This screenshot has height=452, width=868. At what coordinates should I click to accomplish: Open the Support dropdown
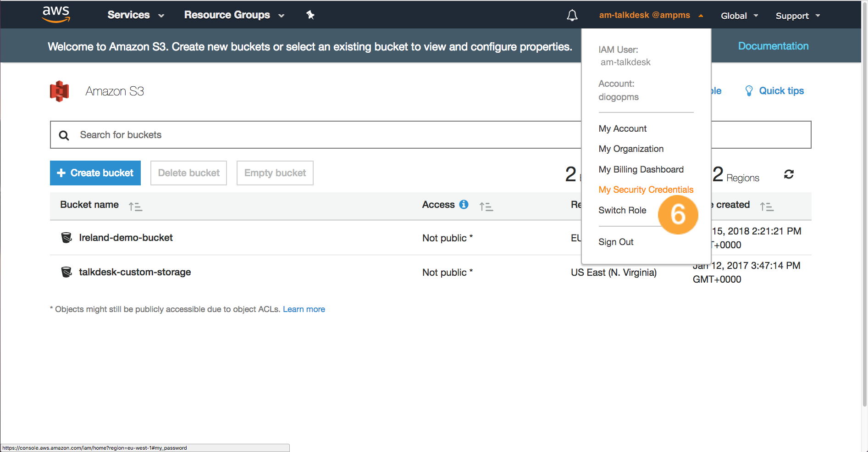point(797,16)
